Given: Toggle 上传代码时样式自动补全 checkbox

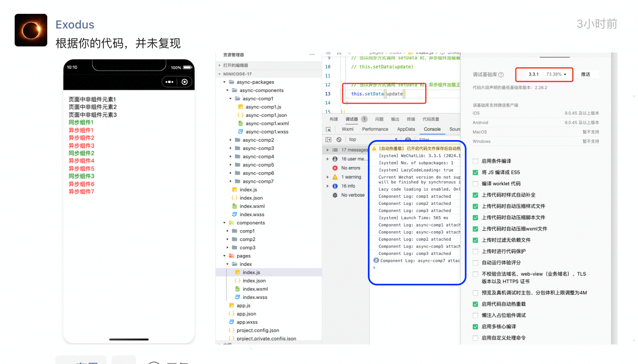Looking at the screenshot, I should 475,195.
